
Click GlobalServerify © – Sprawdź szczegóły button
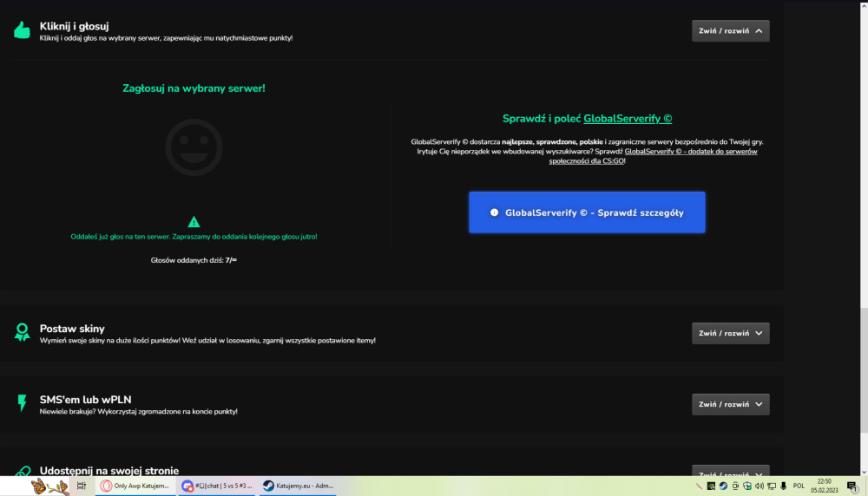(587, 212)
